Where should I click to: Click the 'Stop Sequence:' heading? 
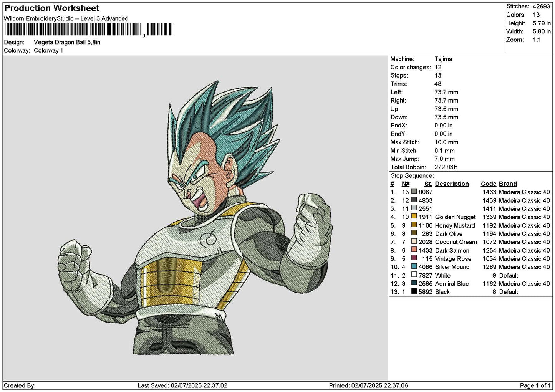412,175
